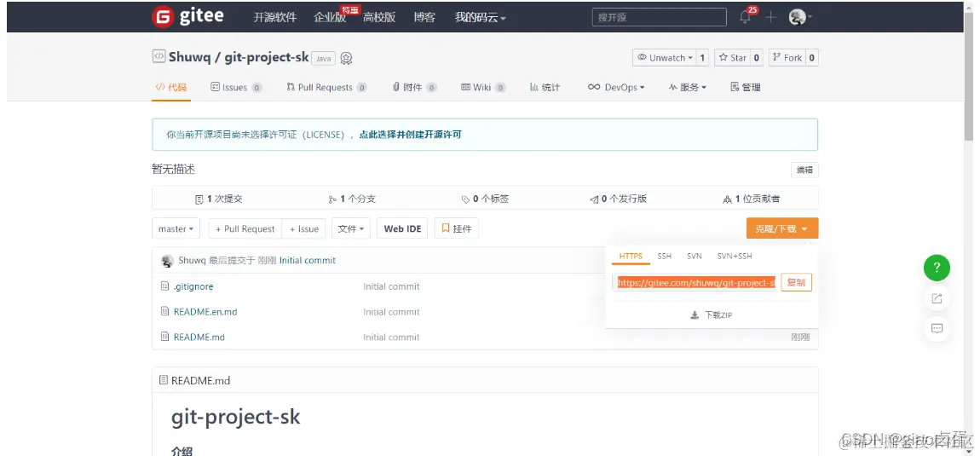Open Web IDE
This screenshot has width=980, height=456.
click(x=402, y=229)
